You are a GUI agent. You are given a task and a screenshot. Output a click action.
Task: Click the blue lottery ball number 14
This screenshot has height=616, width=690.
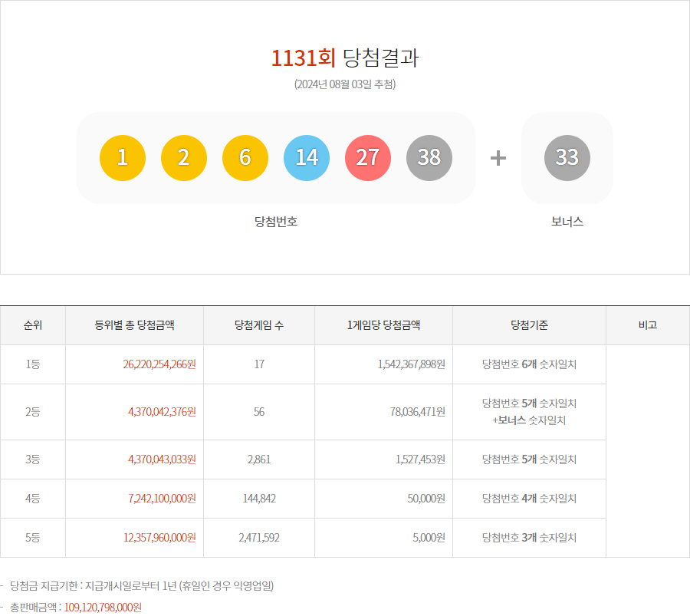[x=307, y=157]
